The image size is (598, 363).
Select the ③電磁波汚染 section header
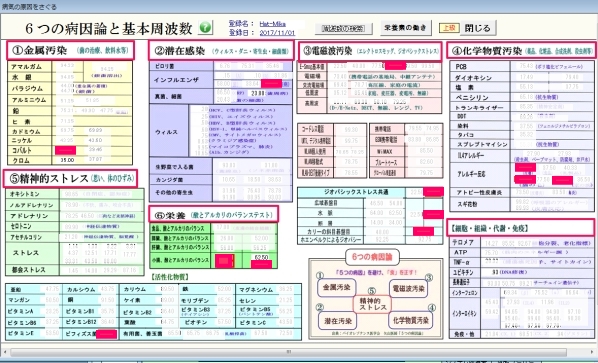[370, 51]
